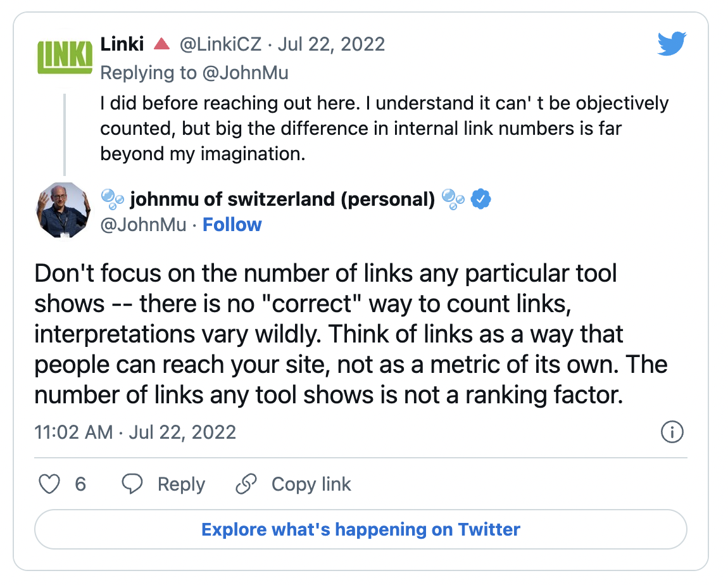Click the Twitter bird logo
The image size is (728, 585).
[672, 44]
